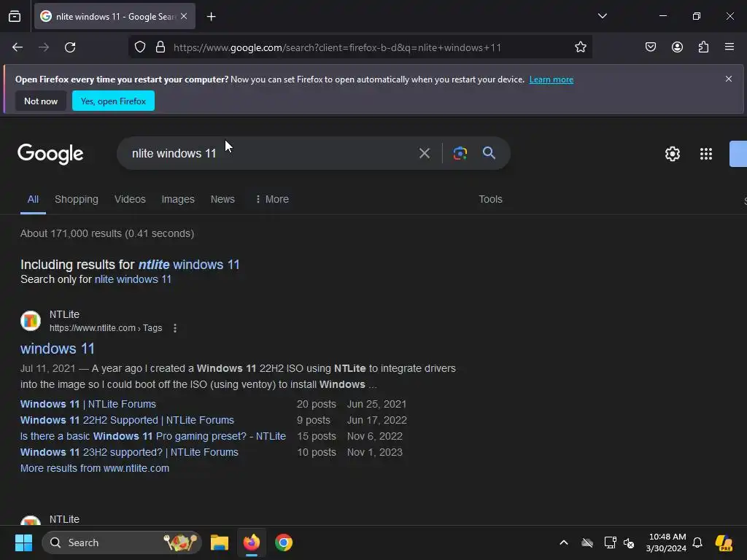Open Firefox account icon
747x560 pixels.
pos(677,47)
